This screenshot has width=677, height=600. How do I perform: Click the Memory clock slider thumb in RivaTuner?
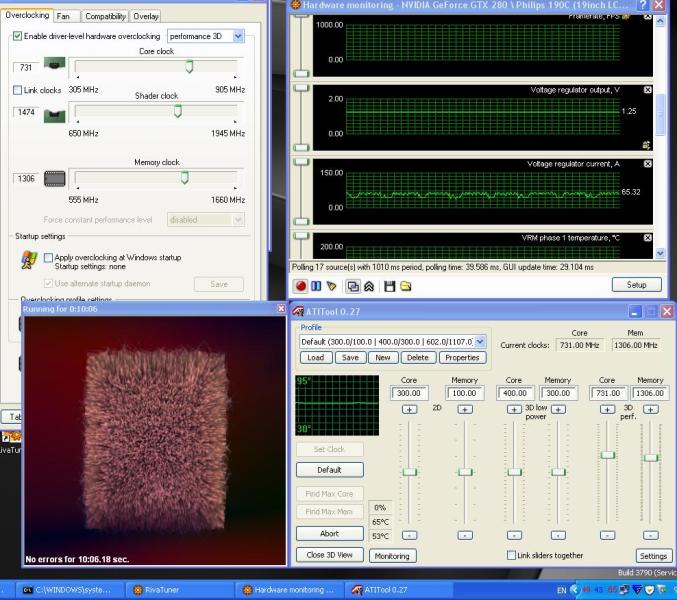(184, 177)
